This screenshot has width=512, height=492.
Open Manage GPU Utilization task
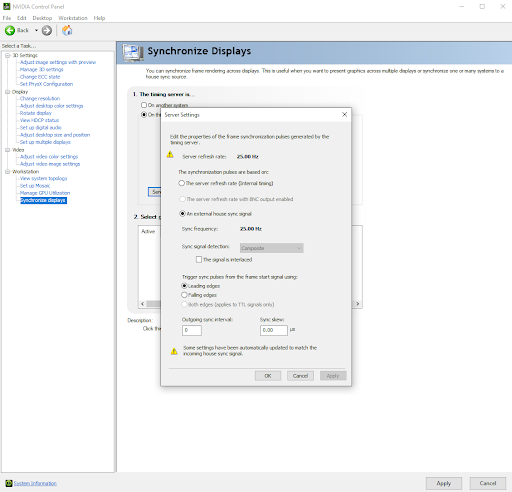[x=45, y=193]
